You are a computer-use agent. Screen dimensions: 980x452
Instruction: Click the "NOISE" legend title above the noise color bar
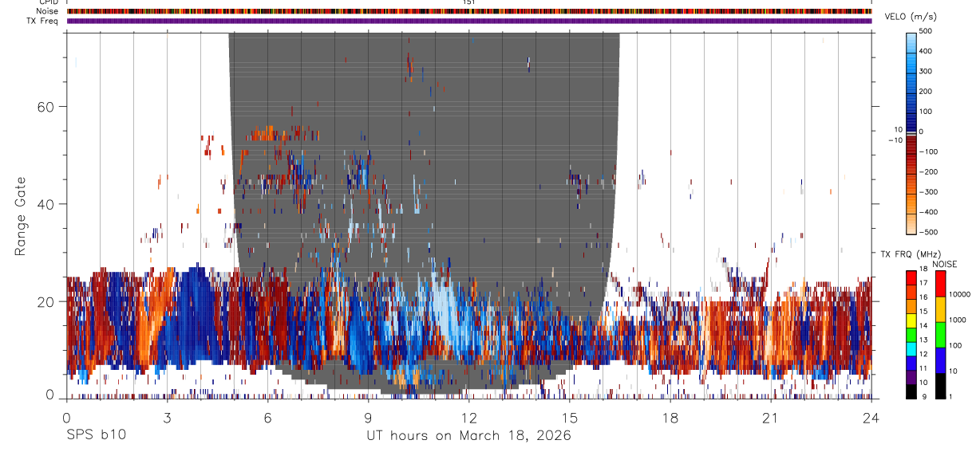(x=944, y=264)
